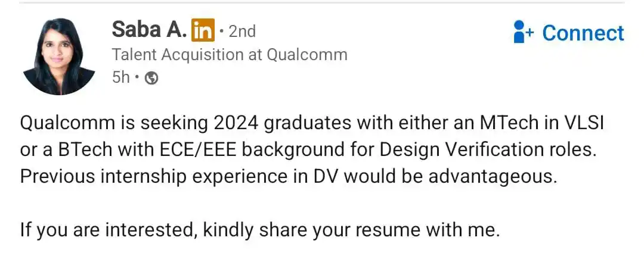Click the 2nd degree connection label

242,31
